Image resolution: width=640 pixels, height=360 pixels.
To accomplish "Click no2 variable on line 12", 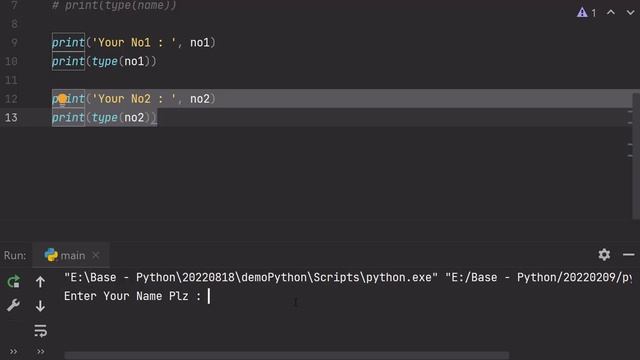I will (x=200, y=99).
